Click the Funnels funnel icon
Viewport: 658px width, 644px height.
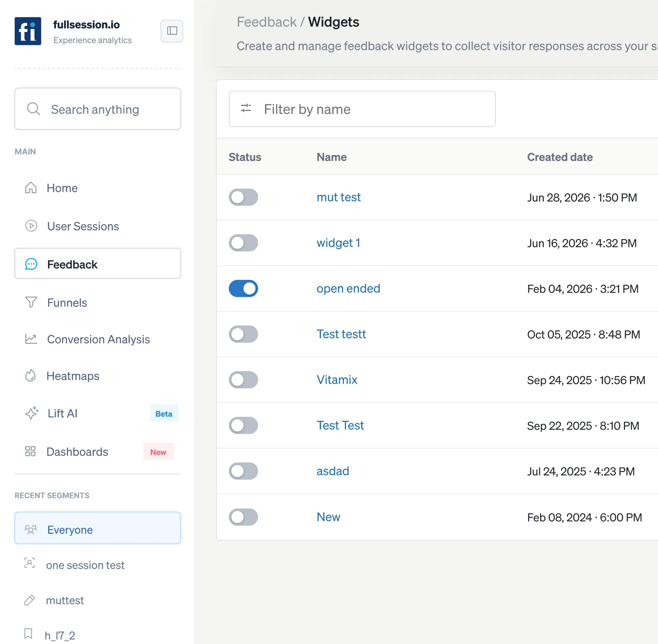click(31, 302)
